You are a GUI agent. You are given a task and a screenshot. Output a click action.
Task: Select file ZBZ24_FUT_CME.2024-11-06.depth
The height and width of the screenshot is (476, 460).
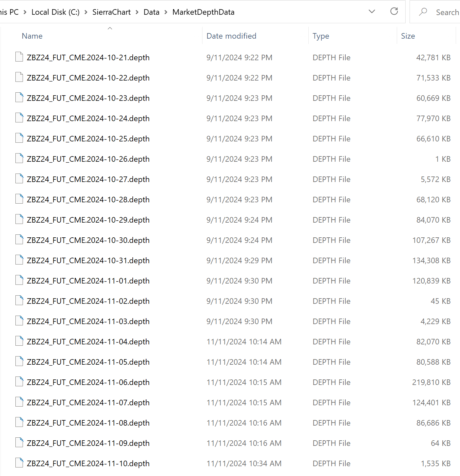pyautogui.click(x=88, y=382)
